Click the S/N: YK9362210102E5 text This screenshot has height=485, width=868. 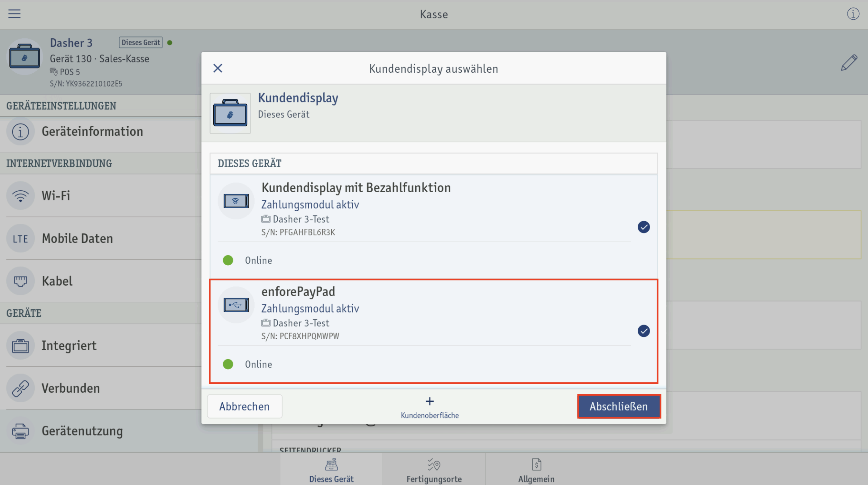pyautogui.click(x=86, y=84)
